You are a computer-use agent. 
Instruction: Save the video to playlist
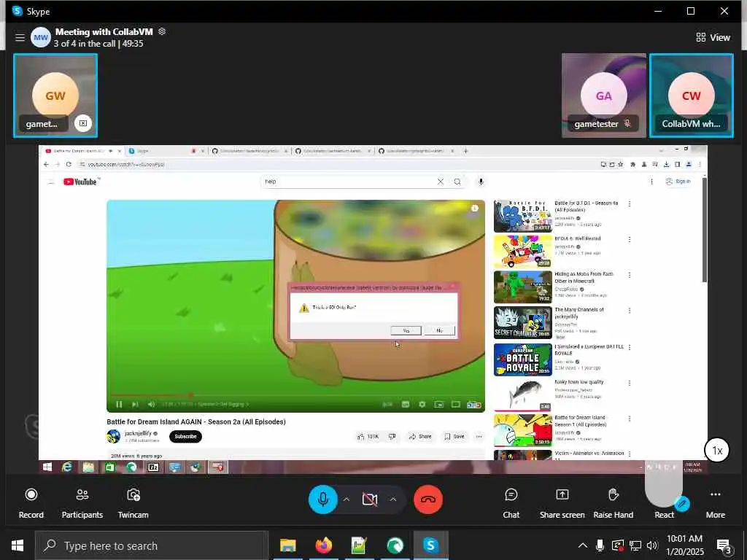pos(454,436)
